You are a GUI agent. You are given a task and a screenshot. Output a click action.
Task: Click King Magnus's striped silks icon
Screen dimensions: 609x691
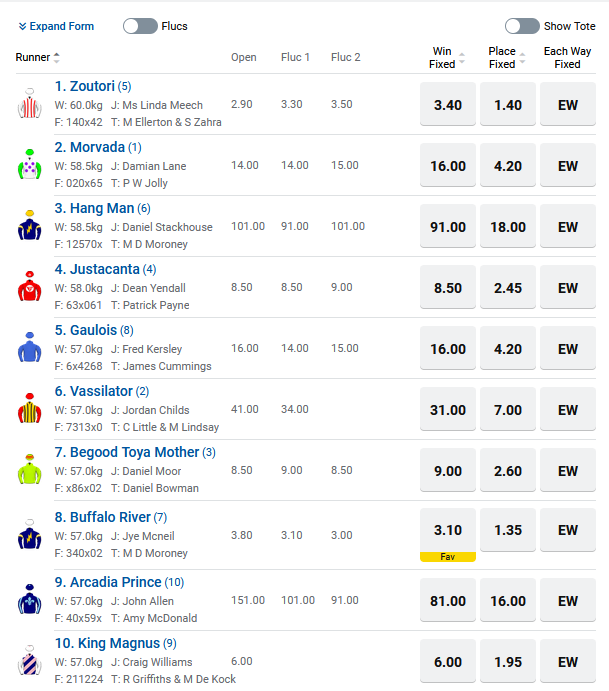(x=28, y=660)
